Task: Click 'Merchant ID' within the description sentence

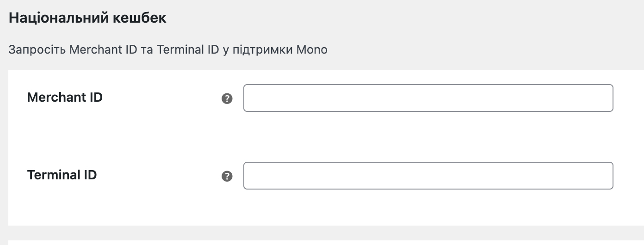Action: coord(103,49)
